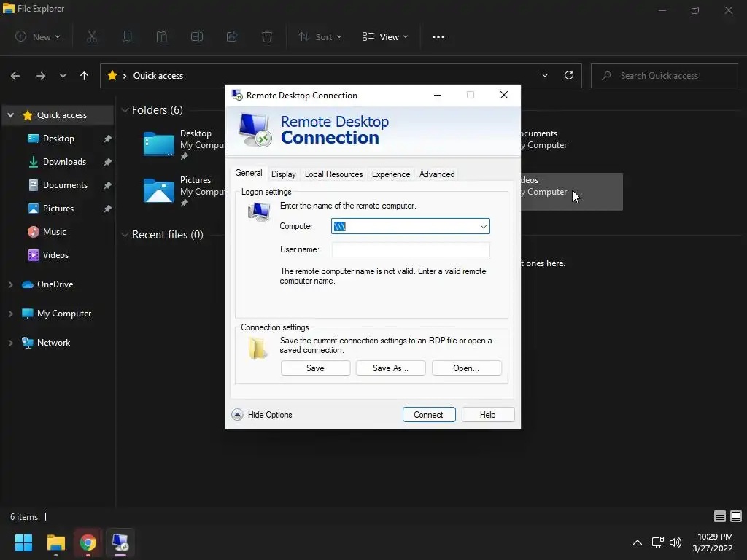Close the Remote Desktop Connection dialog
Viewport: 747px width, 560px height.
pyautogui.click(x=504, y=96)
